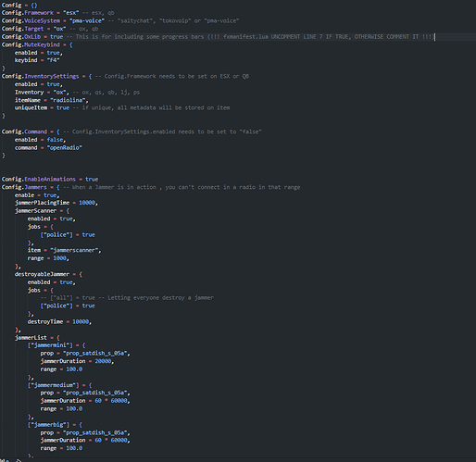Click the Config.EnableAnimations true value
This screenshot has width=476, height=462.
pos(92,180)
